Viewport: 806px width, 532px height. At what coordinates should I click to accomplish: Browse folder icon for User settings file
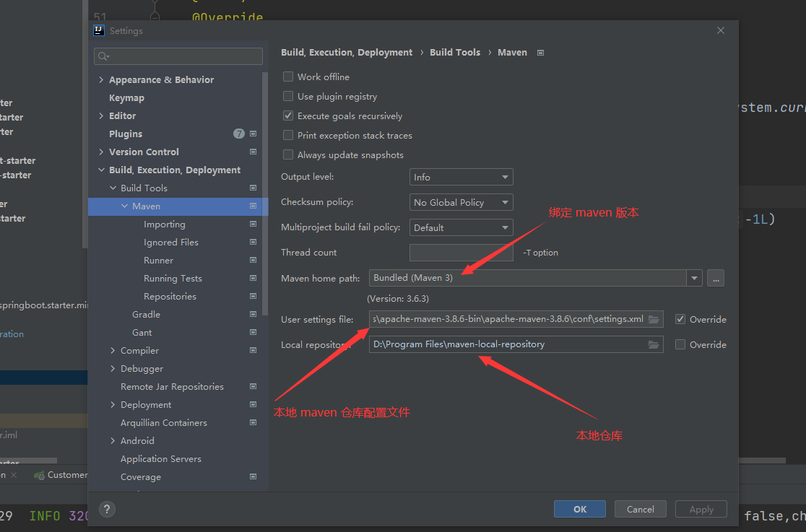[654, 319]
